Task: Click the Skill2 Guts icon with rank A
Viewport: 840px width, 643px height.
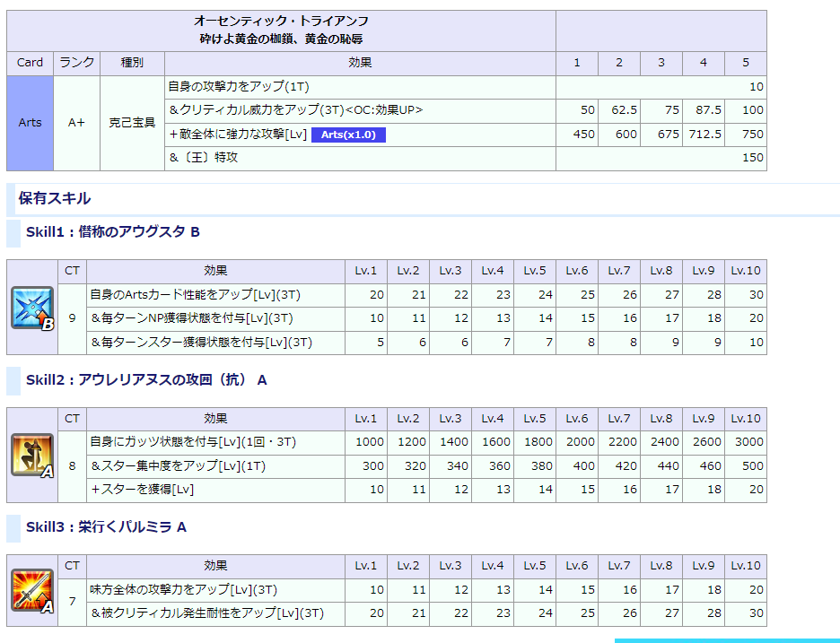Action: click(32, 455)
